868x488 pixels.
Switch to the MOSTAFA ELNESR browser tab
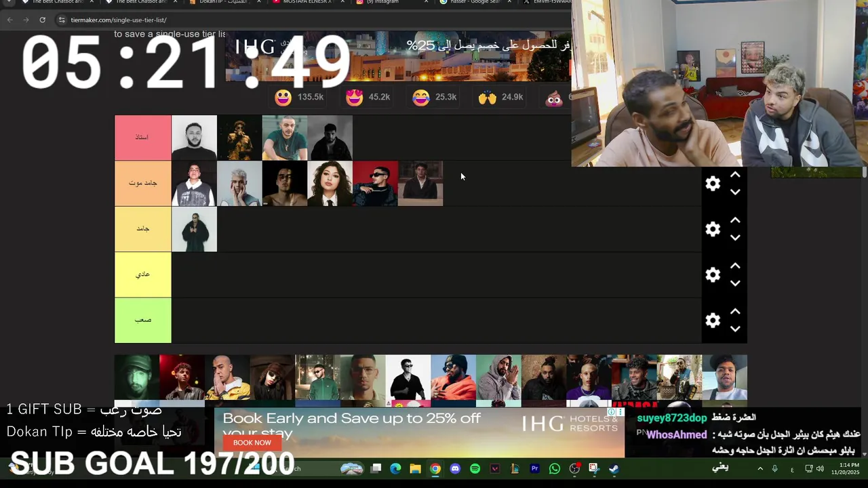tap(307, 2)
